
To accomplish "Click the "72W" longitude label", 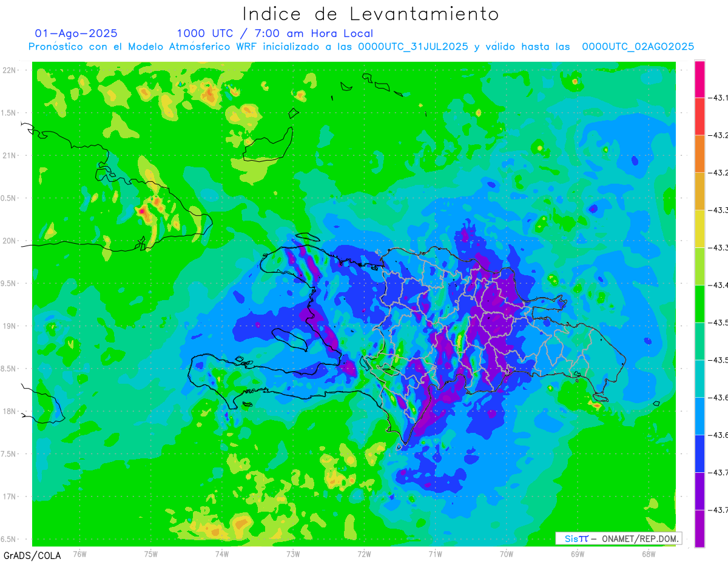I will [364, 554].
